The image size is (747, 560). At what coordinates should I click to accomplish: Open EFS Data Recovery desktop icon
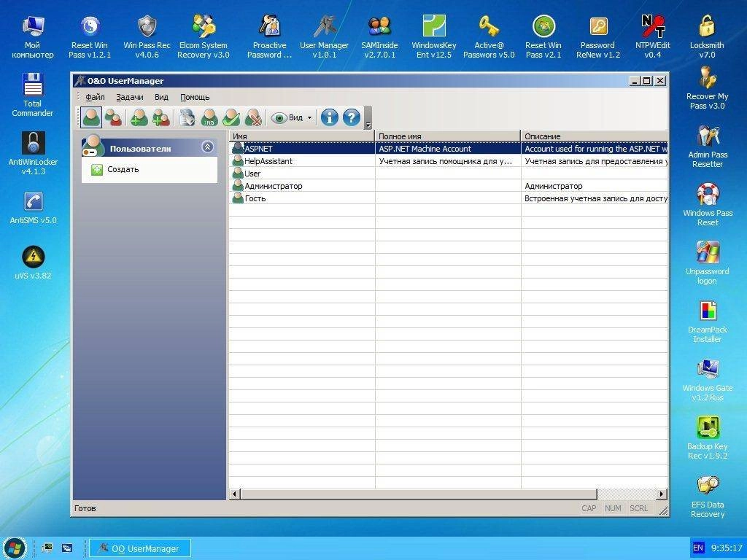tap(708, 496)
